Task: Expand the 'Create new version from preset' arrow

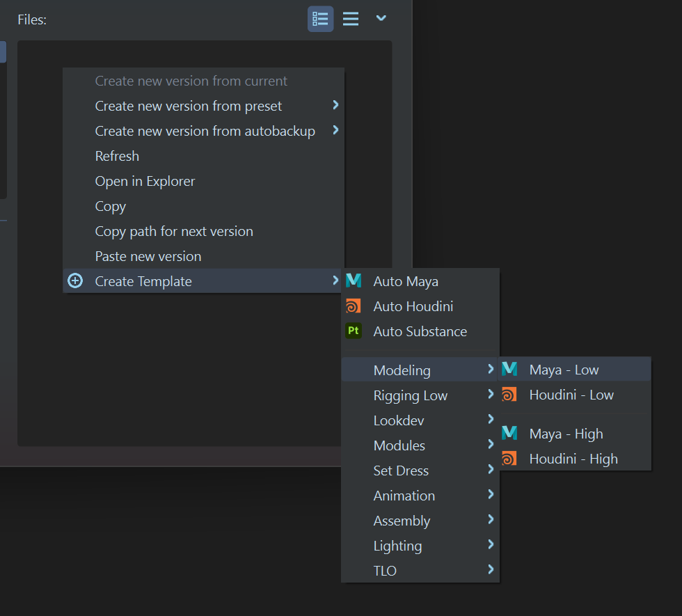Action: click(x=335, y=105)
